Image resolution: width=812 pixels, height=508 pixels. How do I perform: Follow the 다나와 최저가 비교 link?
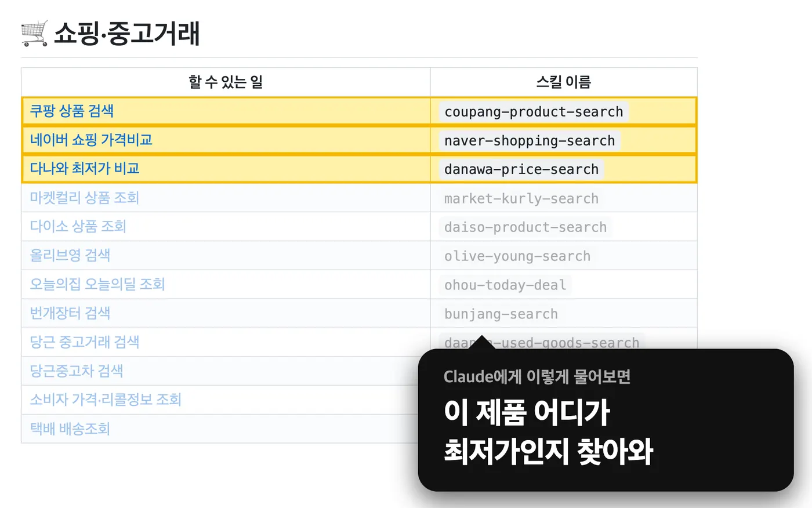pyautogui.click(x=85, y=169)
